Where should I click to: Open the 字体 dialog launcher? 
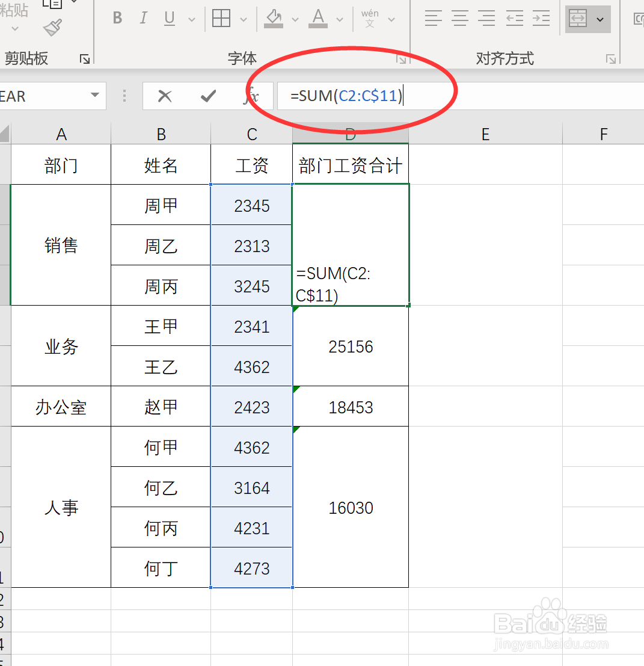tap(402, 59)
